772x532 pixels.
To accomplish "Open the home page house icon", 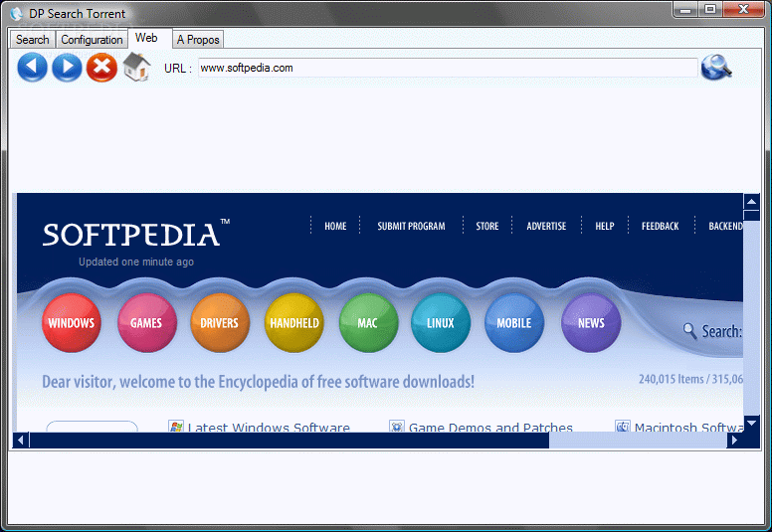I will (x=136, y=67).
